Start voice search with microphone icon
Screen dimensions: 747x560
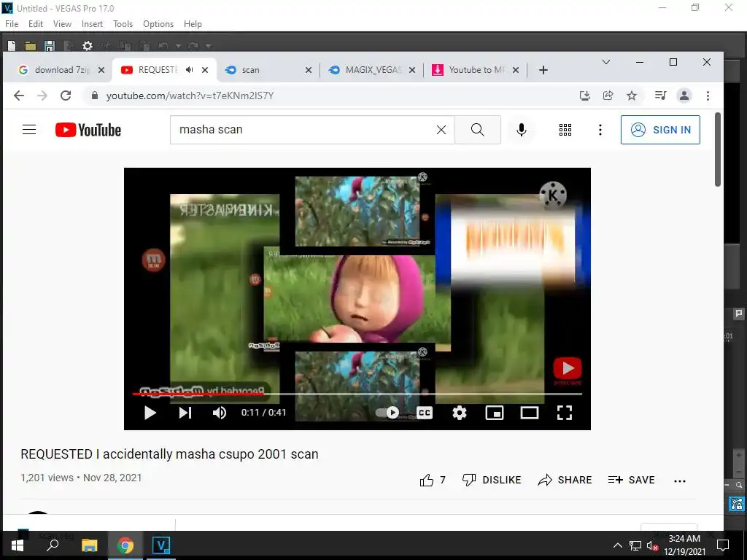pos(521,130)
